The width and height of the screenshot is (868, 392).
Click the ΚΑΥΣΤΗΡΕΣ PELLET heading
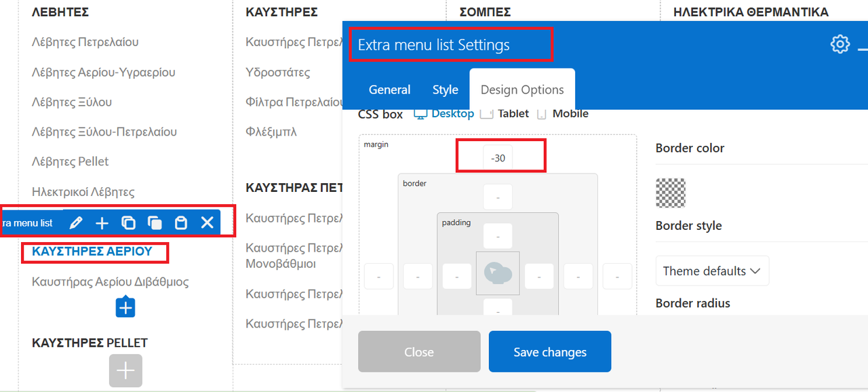[90, 342]
